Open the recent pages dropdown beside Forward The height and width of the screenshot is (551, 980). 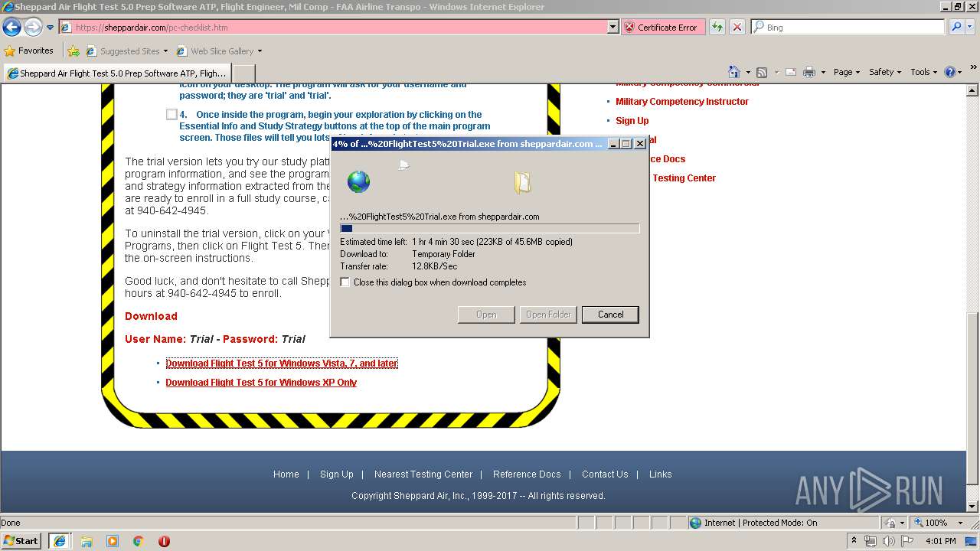pos(51,28)
